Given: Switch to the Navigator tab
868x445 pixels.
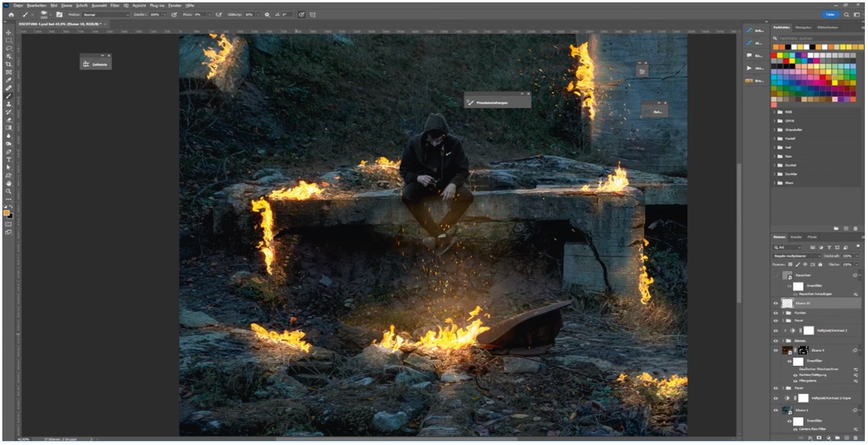Looking at the screenshot, I should tap(804, 27).
